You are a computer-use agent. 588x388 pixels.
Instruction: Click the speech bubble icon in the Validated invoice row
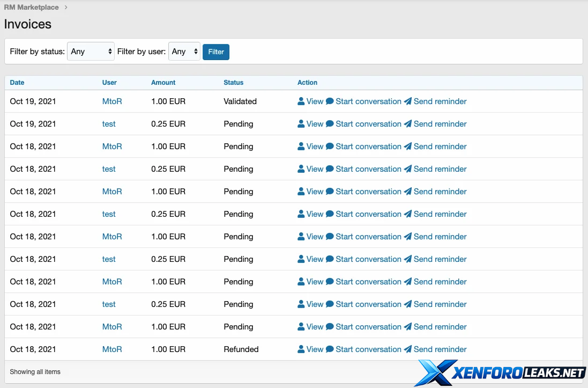click(330, 101)
